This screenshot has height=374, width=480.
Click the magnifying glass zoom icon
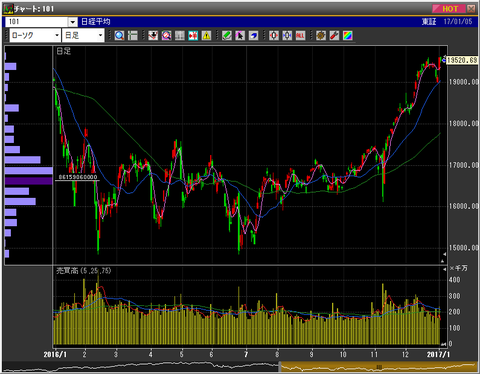tap(119, 35)
